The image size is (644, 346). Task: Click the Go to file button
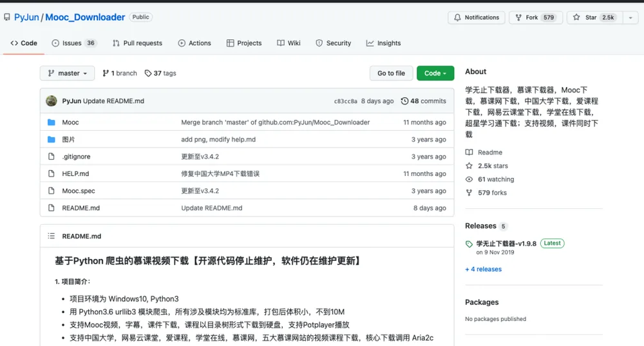click(391, 73)
